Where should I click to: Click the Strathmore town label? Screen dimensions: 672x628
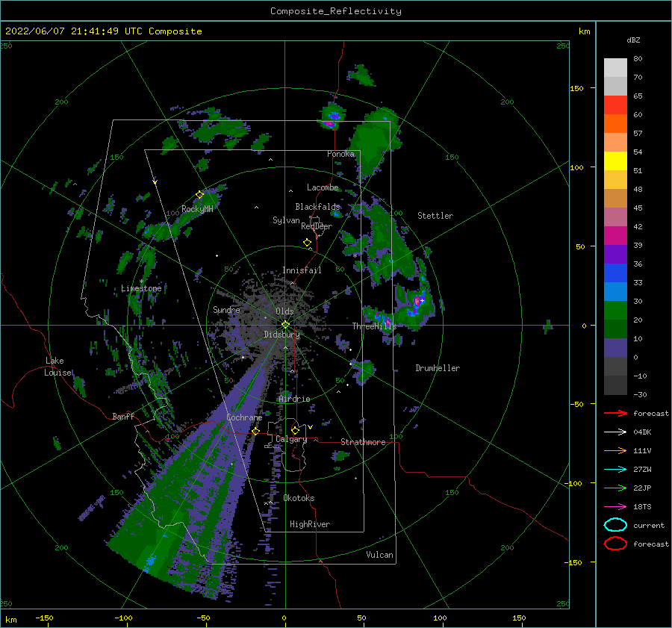(363, 442)
